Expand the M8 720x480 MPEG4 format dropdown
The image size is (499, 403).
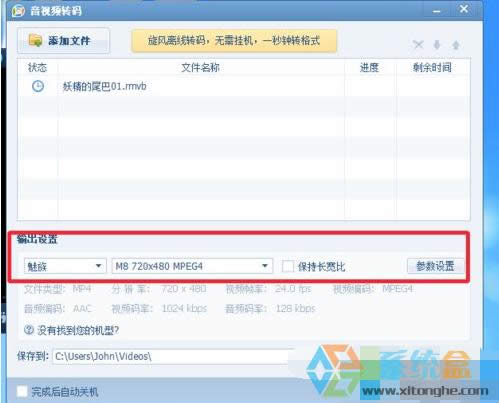click(192, 266)
